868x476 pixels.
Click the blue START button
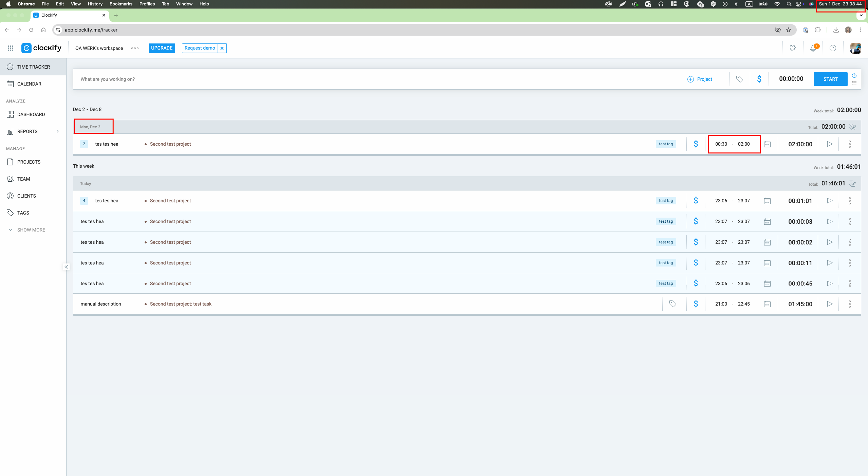click(830, 79)
